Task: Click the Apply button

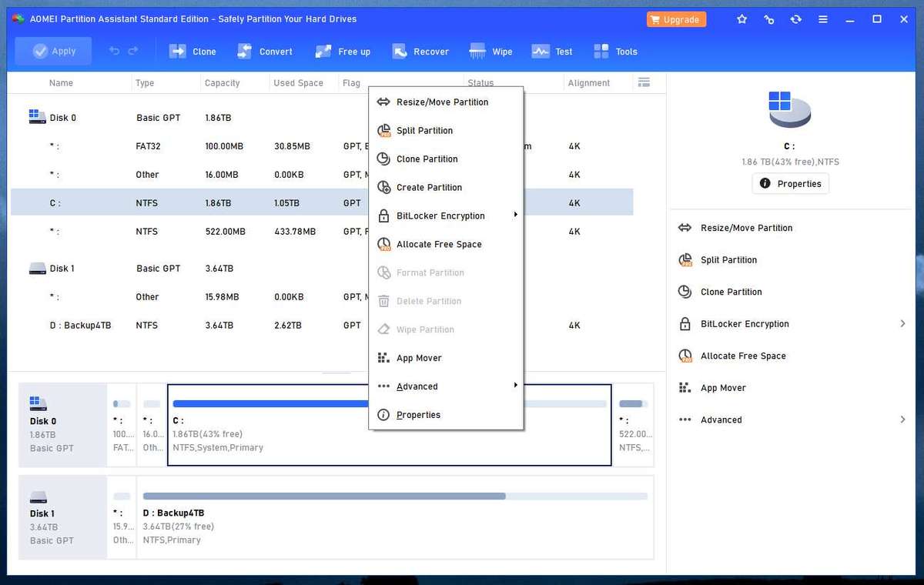Action: (x=53, y=51)
